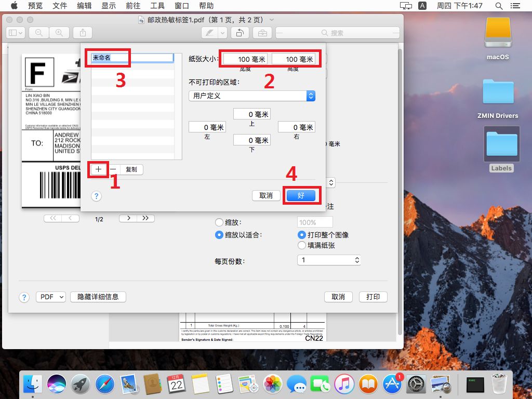
Task: Click the Spotlight search icon
Action: 499,6
